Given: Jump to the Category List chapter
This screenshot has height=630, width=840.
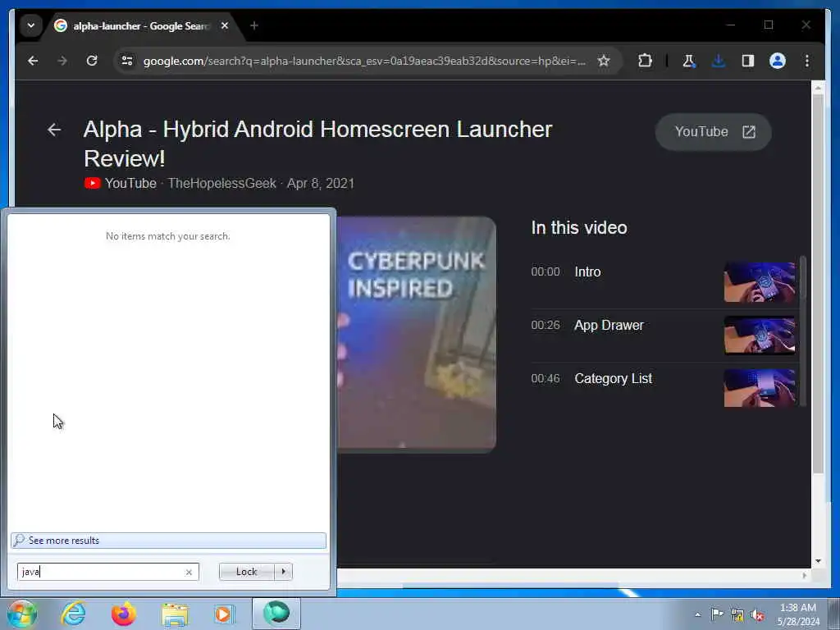Looking at the screenshot, I should [x=591, y=379].
